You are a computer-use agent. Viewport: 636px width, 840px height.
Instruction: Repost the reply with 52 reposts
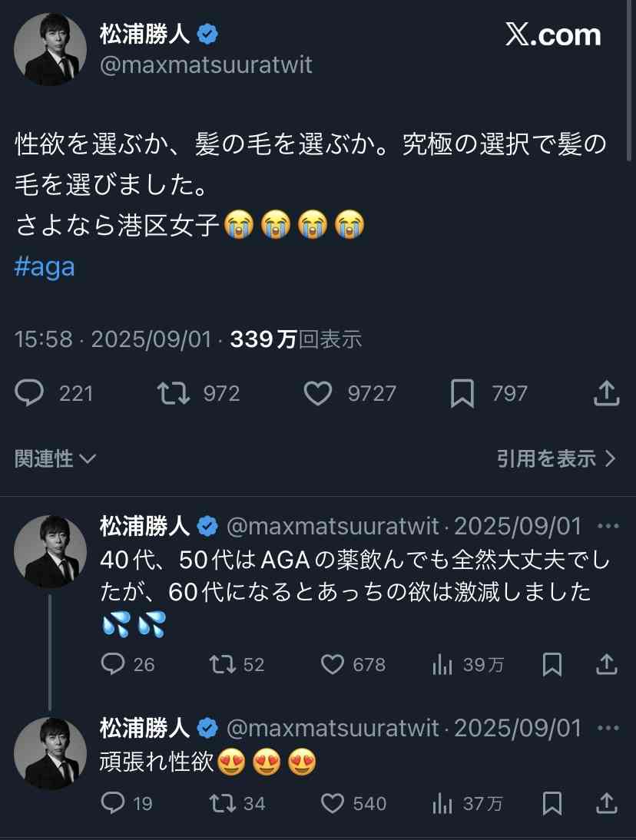tap(223, 664)
